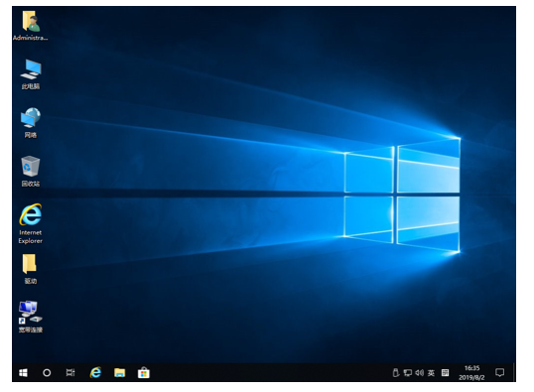534x392 pixels.
Task: Select the Internet Explorer desktop shortcut
Action: (x=31, y=223)
